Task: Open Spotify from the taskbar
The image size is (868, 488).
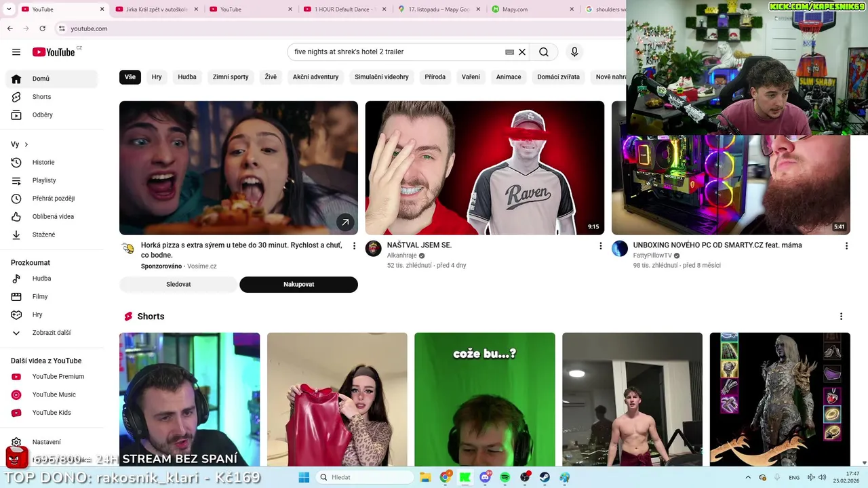Action: [x=505, y=477]
